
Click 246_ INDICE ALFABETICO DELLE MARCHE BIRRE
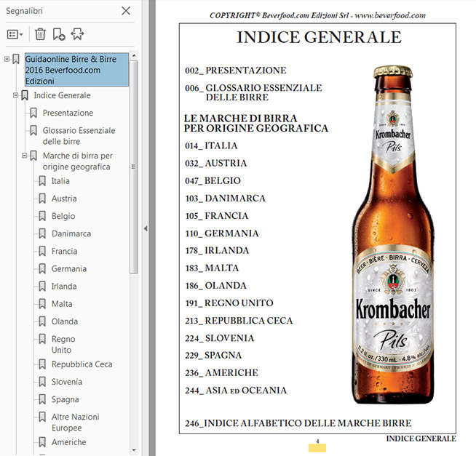[x=298, y=423]
